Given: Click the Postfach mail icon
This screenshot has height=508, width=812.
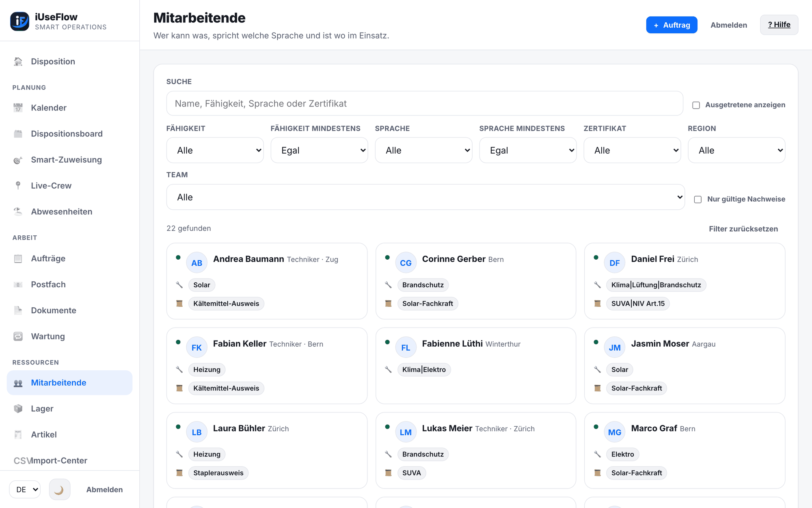Looking at the screenshot, I should point(18,284).
